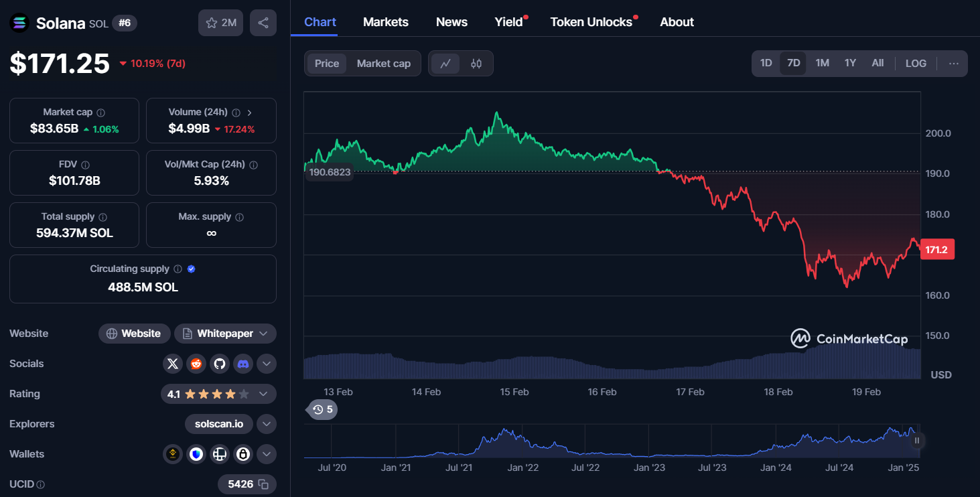The width and height of the screenshot is (980, 497).
Task: Click the Solana logo icon
Action: [x=19, y=23]
